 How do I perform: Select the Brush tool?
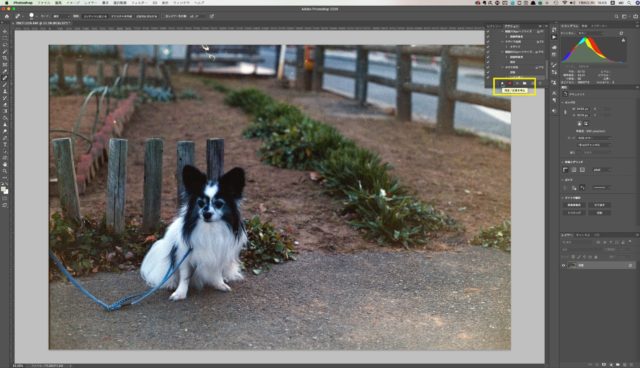pyautogui.click(x=5, y=84)
